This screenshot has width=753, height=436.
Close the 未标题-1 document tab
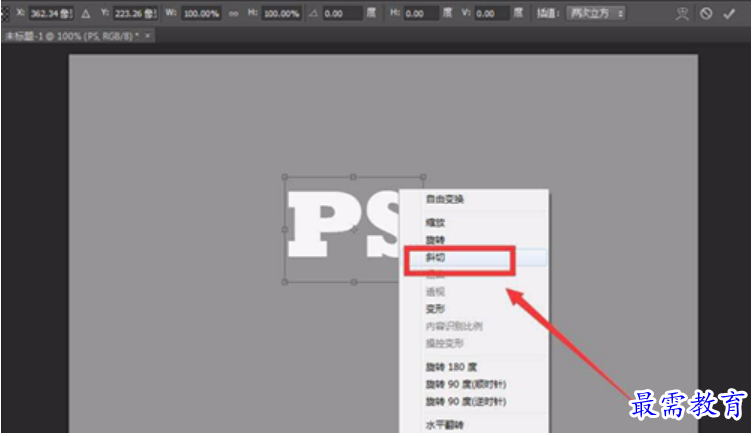(147, 36)
